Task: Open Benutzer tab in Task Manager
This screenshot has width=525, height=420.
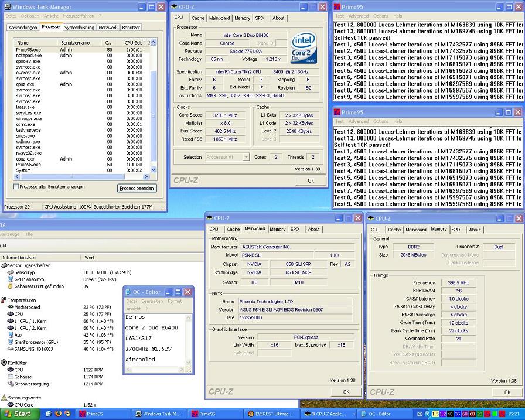Action: coord(131,28)
